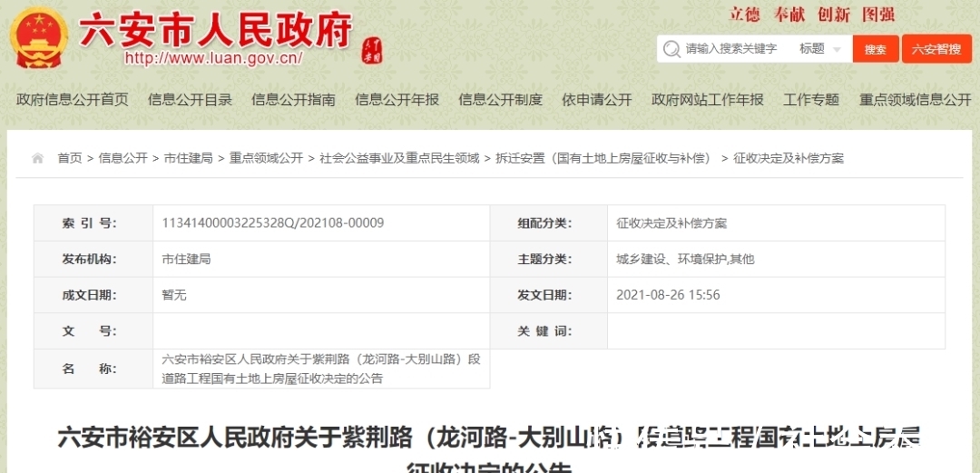The width and height of the screenshot is (980, 473).
Task: Click 征收决定及补偿方案 breadcrumb link
Action: click(x=789, y=158)
